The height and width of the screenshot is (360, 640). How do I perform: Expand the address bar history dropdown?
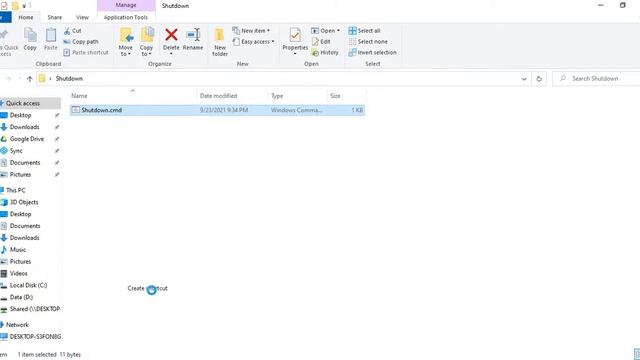pos(524,79)
